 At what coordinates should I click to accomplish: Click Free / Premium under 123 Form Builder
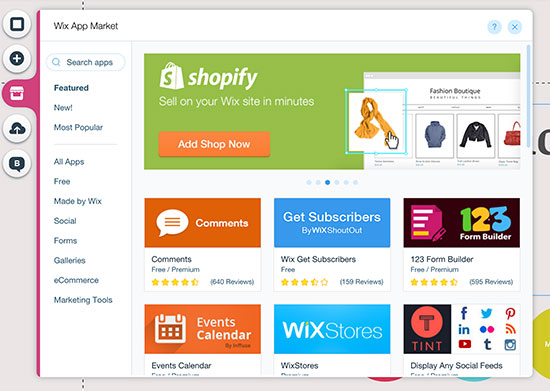coord(434,269)
